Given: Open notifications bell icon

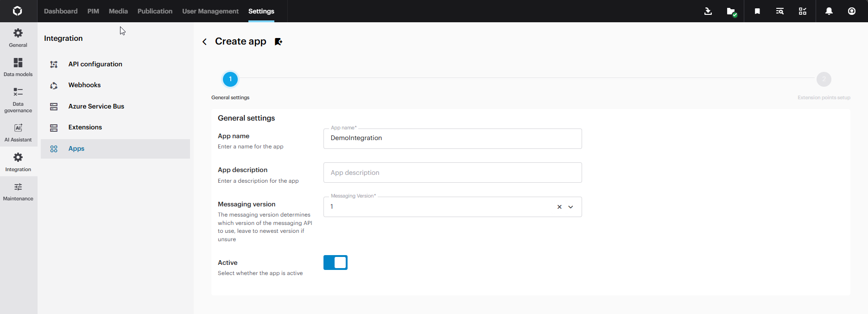Looking at the screenshot, I should pyautogui.click(x=829, y=11).
